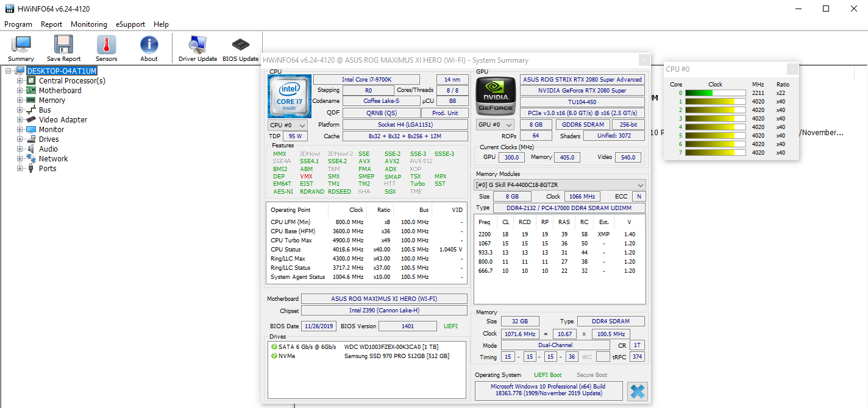Expand the Motherboard tree node
Image resolution: width=868 pixels, height=408 pixels.
(20, 90)
